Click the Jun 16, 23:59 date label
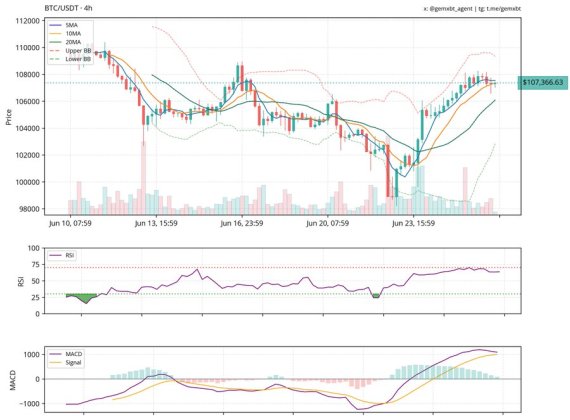This screenshot has height=420, width=570. 242,223
